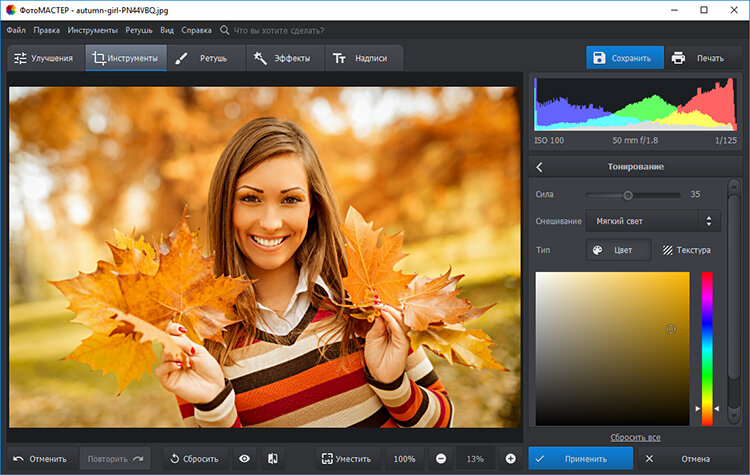
Task: Set zoom to 100%
Action: tap(404, 459)
